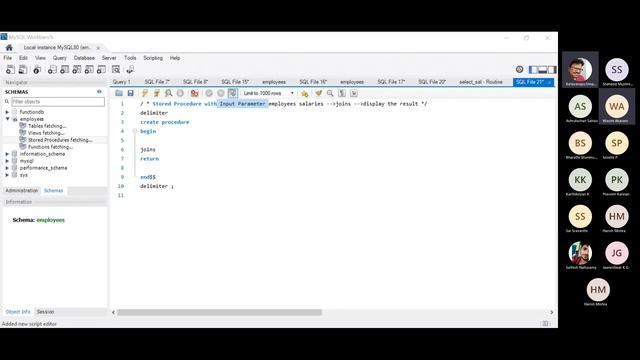Screen dimensions: 640x360
Task: Select the Object Info tab
Action: (18, 312)
